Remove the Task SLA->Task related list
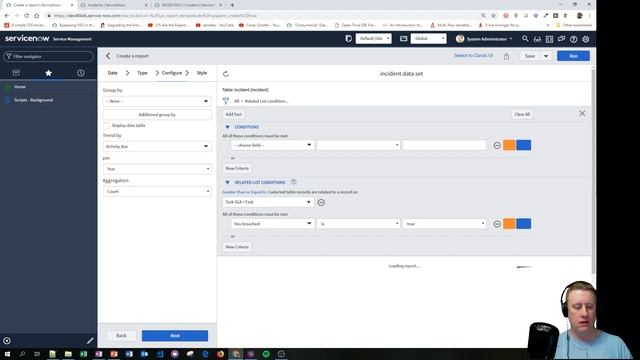This screenshot has width=640, height=360. click(x=321, y=202)
